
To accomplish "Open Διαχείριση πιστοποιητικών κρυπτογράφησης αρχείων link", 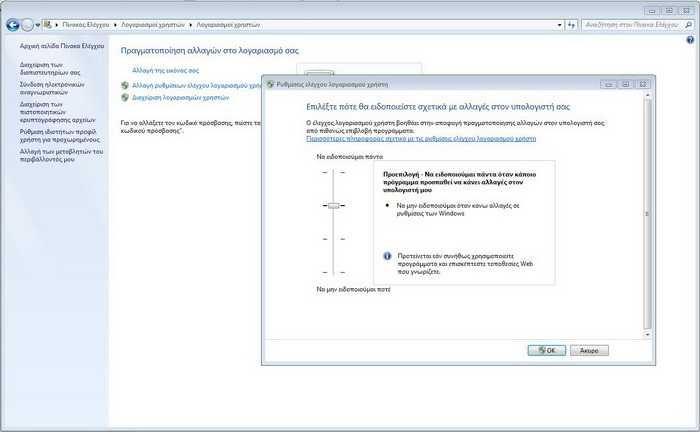I will click(57, 112).
